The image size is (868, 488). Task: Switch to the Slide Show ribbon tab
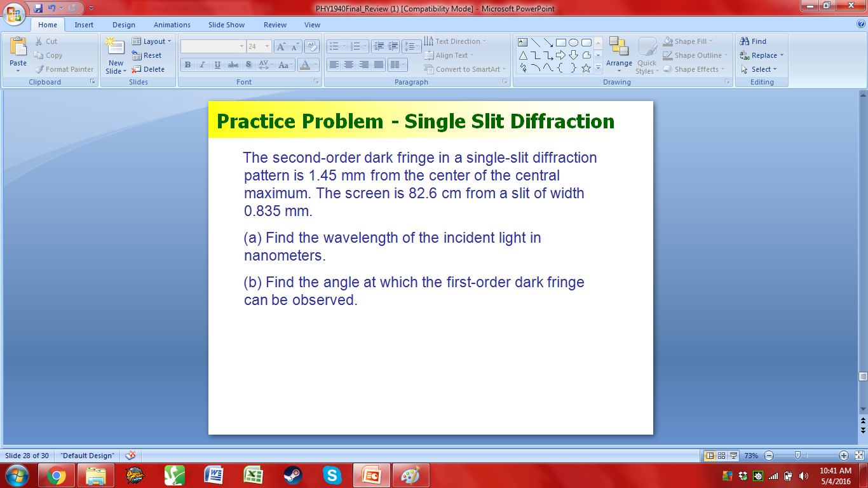click(226, 24)
